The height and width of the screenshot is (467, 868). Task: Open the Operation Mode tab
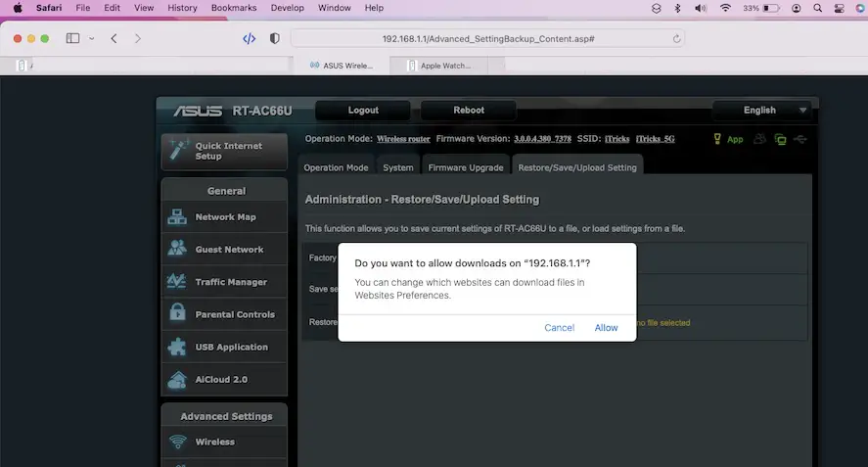336,167
